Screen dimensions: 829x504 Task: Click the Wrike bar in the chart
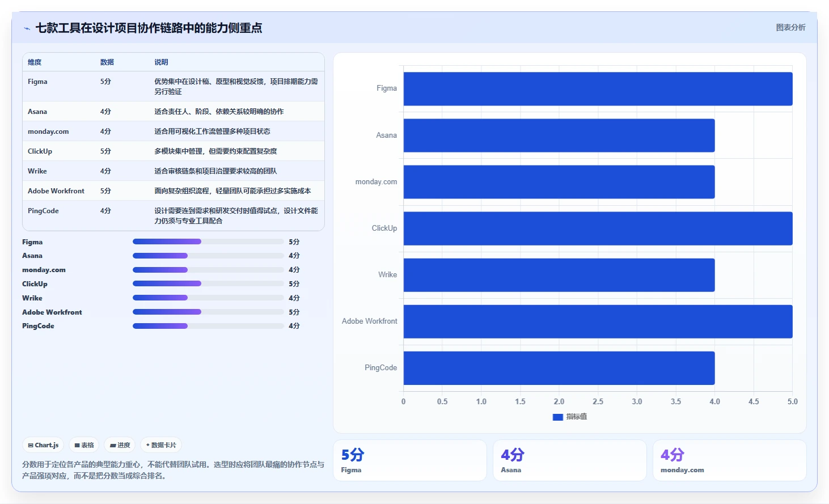click(x=559, y=275)
